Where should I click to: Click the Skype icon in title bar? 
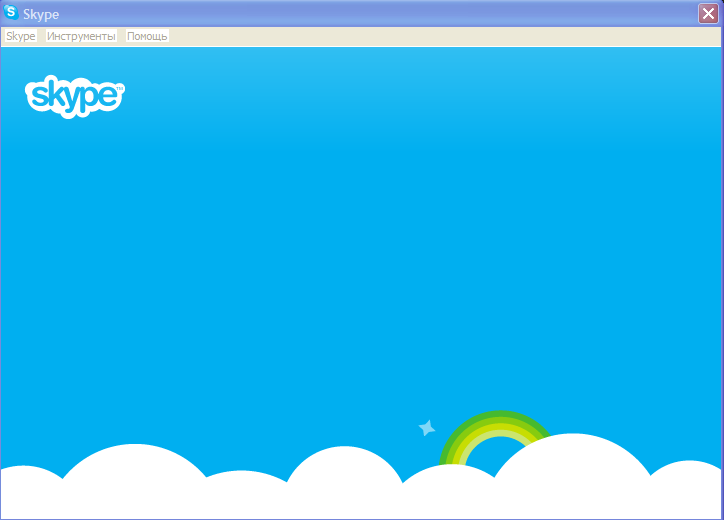(x=11, y=12)
